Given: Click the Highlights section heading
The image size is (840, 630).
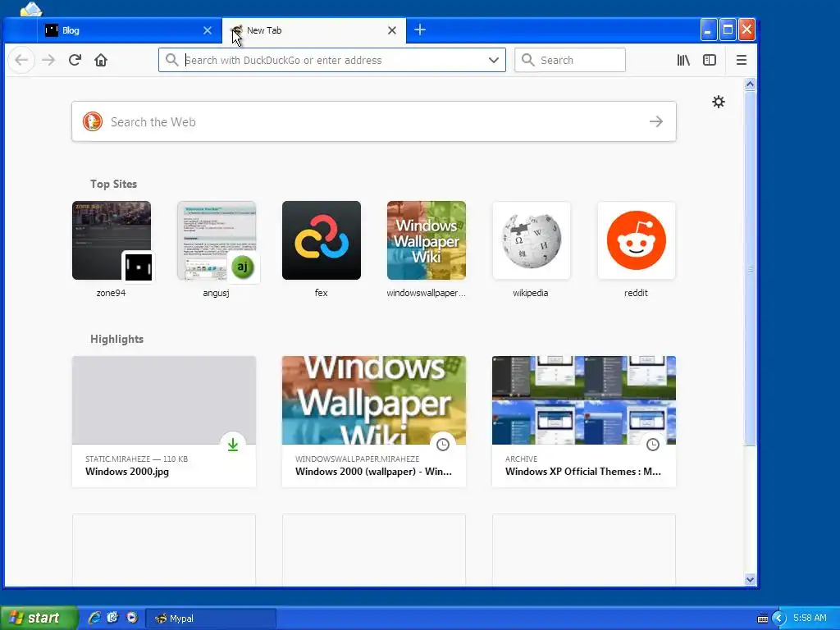Looking at the screenshot, I should tap(116, 339).
